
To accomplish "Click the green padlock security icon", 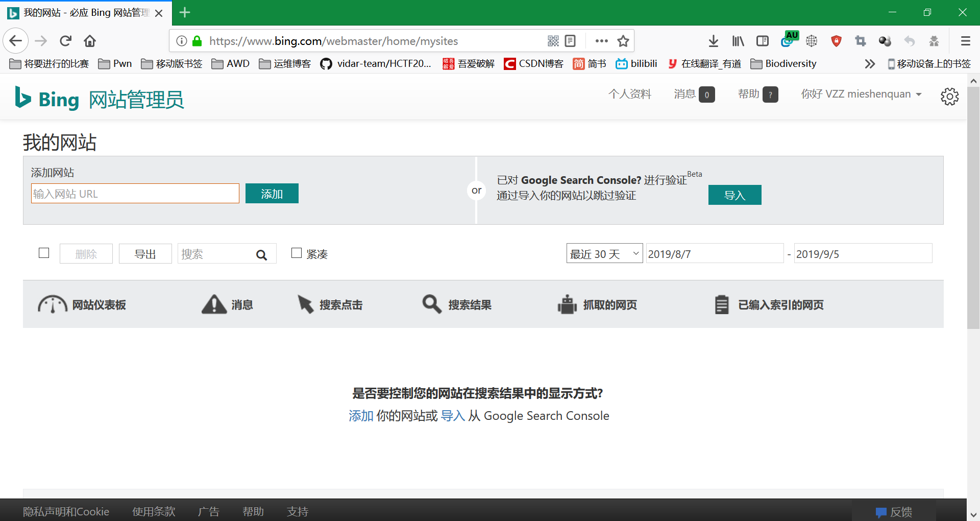I will 197,41.
